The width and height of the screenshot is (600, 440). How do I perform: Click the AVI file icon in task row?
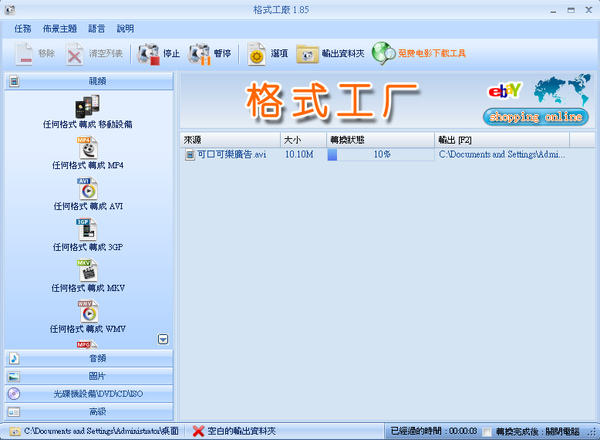point(190,155)
